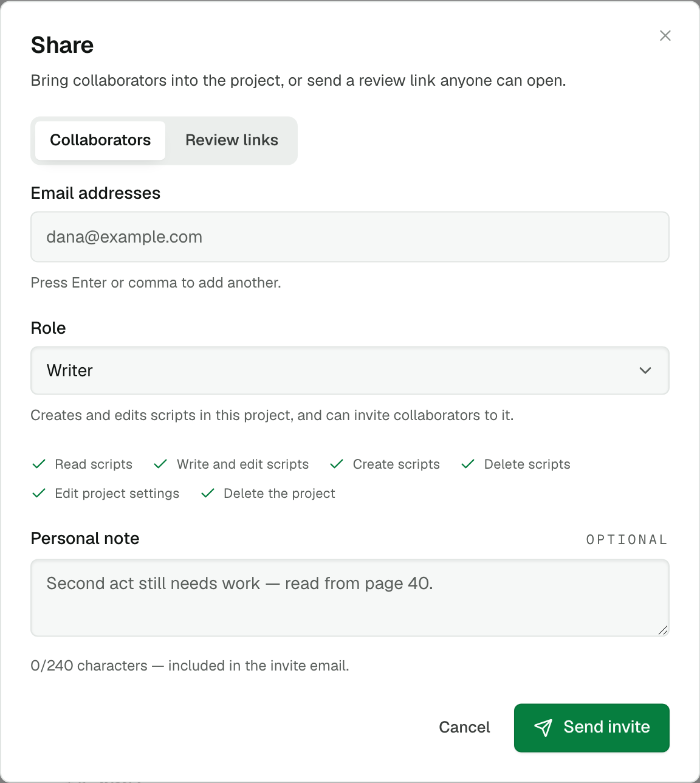
Task: Click the paper plane send icon
Action: [x=543, y=728]
